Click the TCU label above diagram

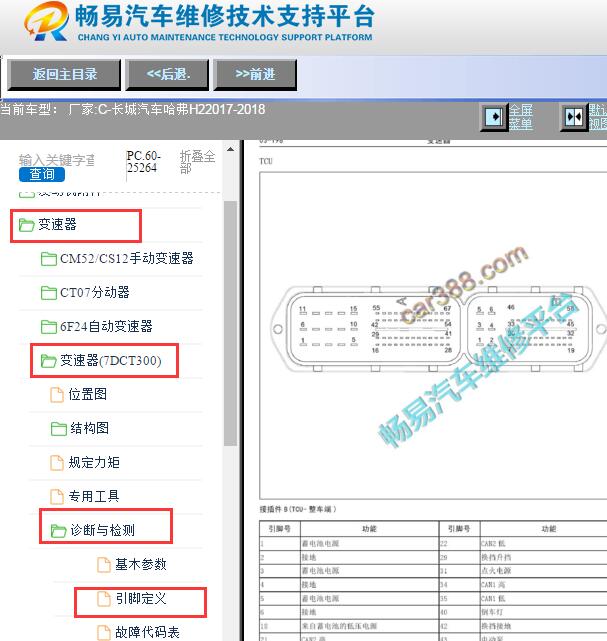pos(266,161)
